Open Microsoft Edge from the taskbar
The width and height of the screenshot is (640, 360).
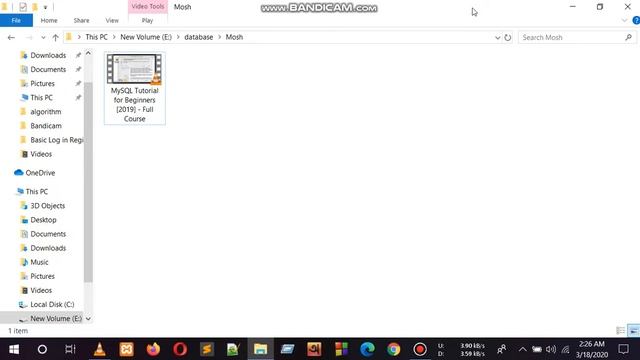point(367,349)
